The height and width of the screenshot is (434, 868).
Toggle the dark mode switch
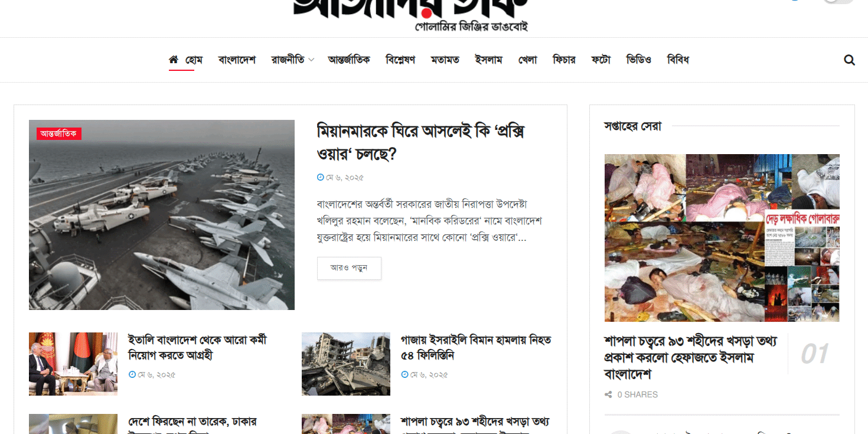[x=838, y=2]
